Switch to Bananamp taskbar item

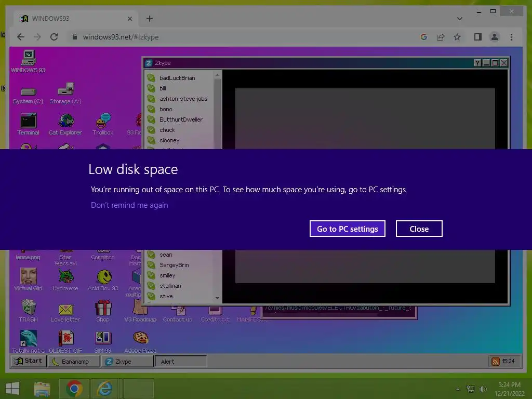coord(74,362)
